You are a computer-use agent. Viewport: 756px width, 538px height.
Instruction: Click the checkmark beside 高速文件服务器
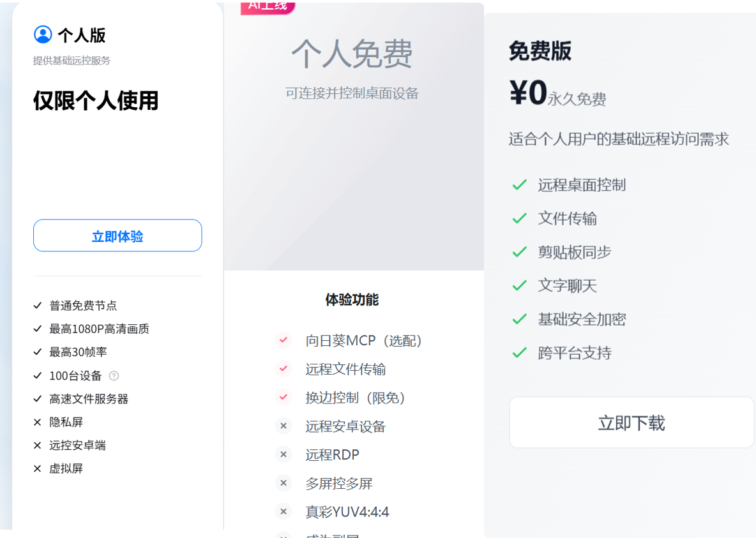(x=38, y=399)
